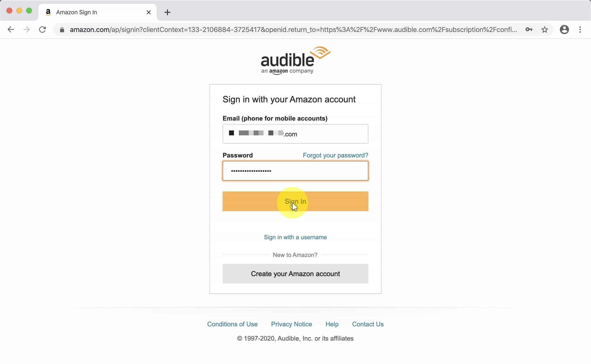Click the user profile icon
The width and height of the screenshot is (591, 364).
(564, 30)
